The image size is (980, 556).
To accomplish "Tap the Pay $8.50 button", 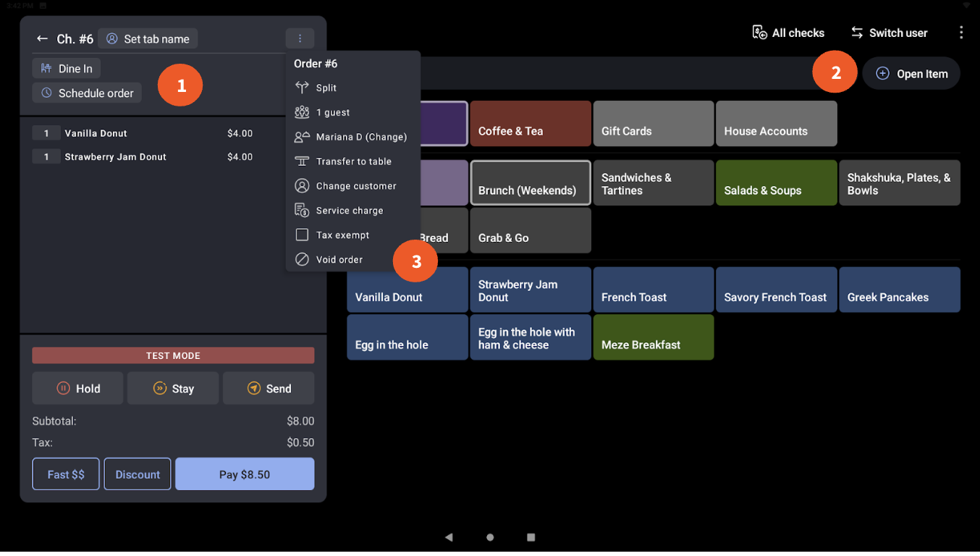I will (x=245, y=473).
